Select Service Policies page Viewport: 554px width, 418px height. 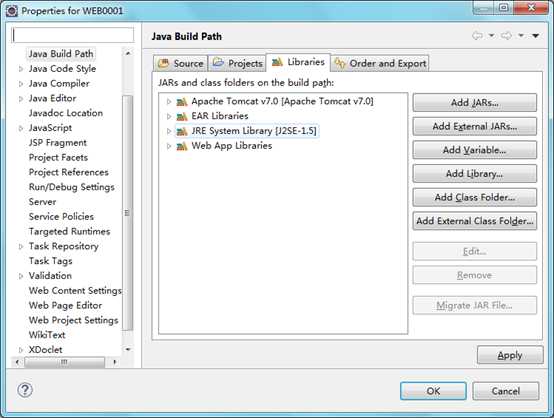[x=61, y=217]
